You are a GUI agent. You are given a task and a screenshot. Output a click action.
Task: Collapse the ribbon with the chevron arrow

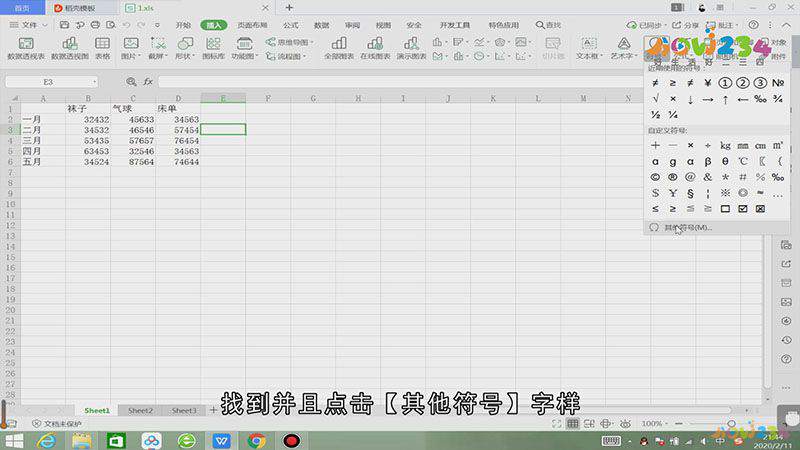click(786, 25)
